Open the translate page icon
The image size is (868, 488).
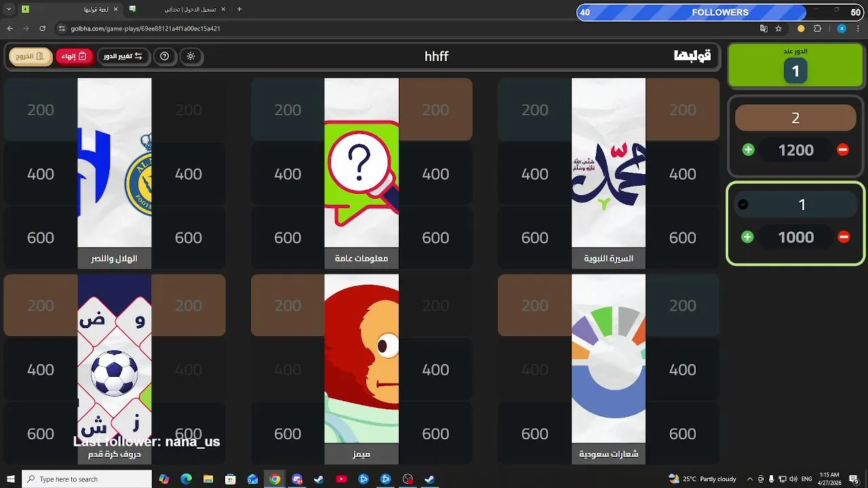[x=764, y=28]
